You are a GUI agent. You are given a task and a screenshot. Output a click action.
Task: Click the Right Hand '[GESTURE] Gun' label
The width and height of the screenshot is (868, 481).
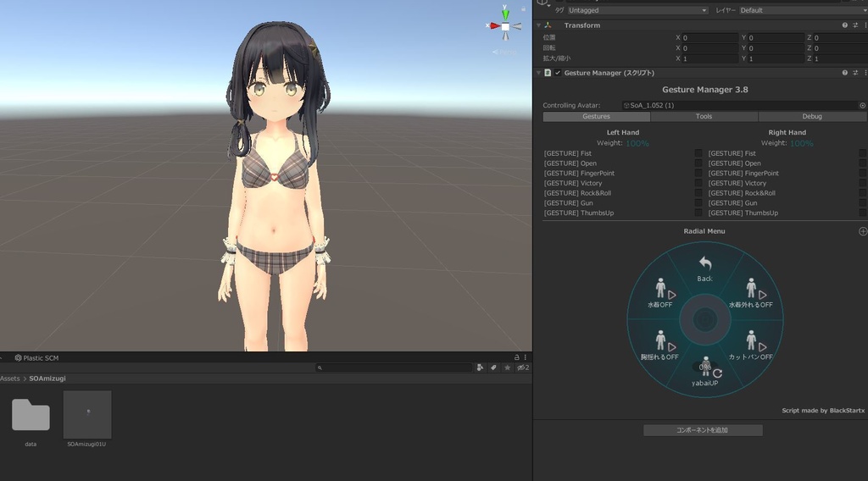[x=732, y=203]
